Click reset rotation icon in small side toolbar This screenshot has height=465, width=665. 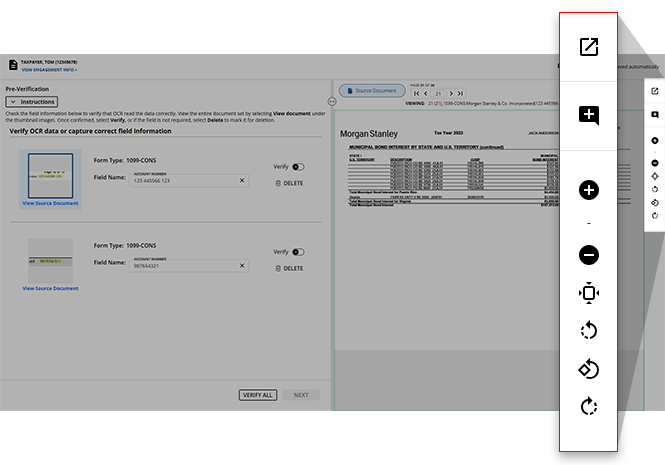(x=655, y=203)
